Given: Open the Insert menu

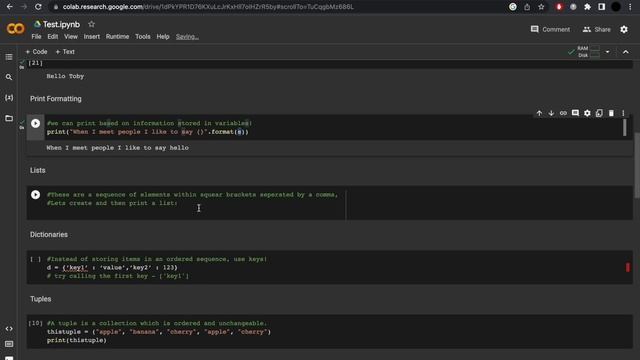Looking at the screenshot, I should (x=92, y=37).
